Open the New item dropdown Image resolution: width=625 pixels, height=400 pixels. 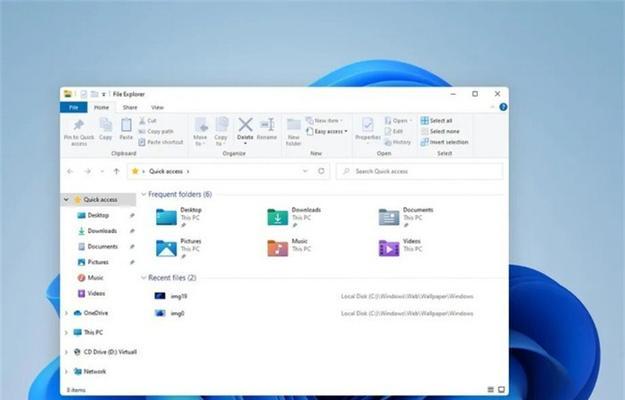[324, 120]
